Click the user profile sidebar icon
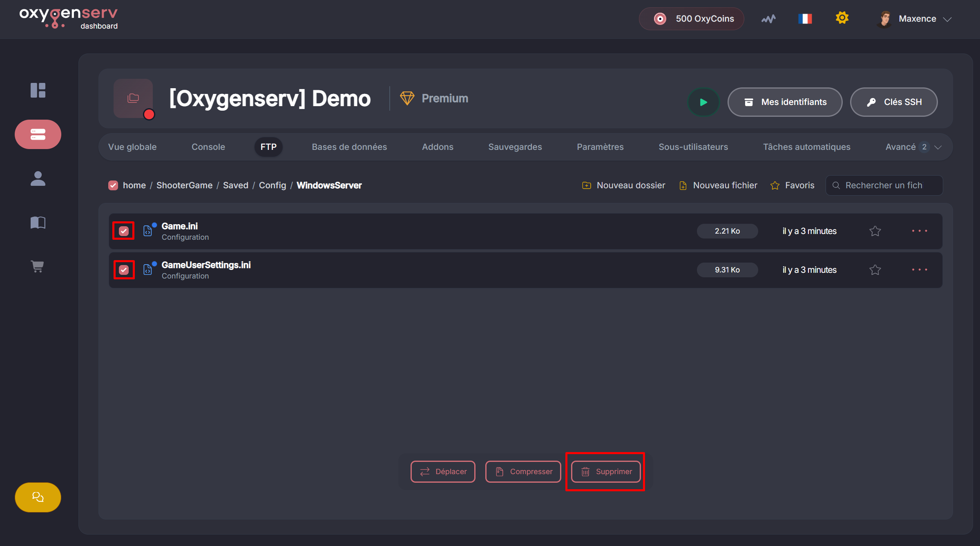Viewport: 980px width, 546px height. point(38,178)
